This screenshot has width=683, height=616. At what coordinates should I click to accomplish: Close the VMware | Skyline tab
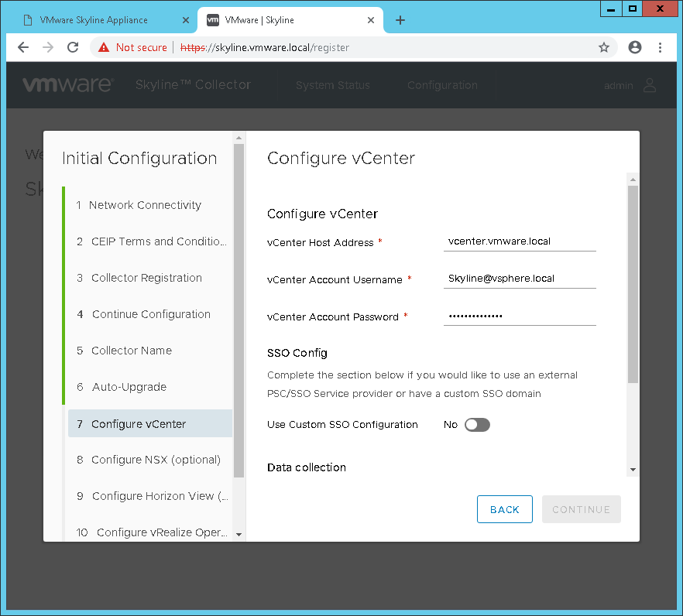click(371, 20)
